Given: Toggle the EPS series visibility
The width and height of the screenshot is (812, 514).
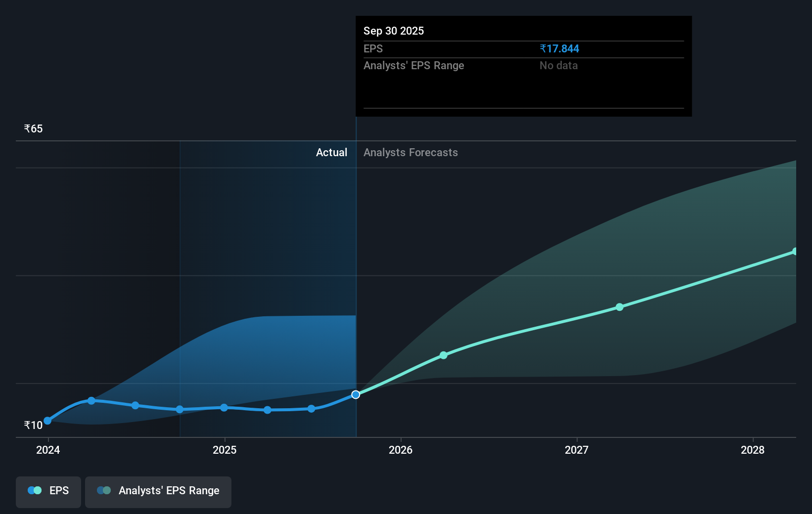Looking at the screenshot, I should (x=48, y=492).
